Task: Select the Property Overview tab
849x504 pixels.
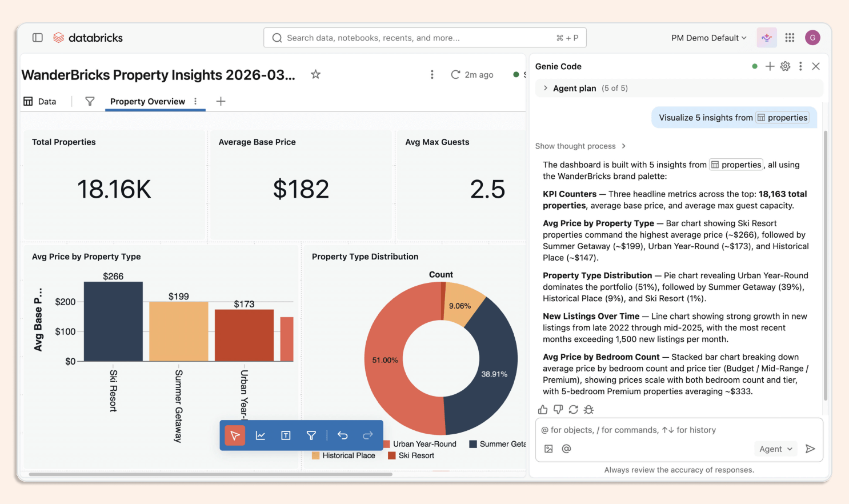Action: [x=147, y=101]
